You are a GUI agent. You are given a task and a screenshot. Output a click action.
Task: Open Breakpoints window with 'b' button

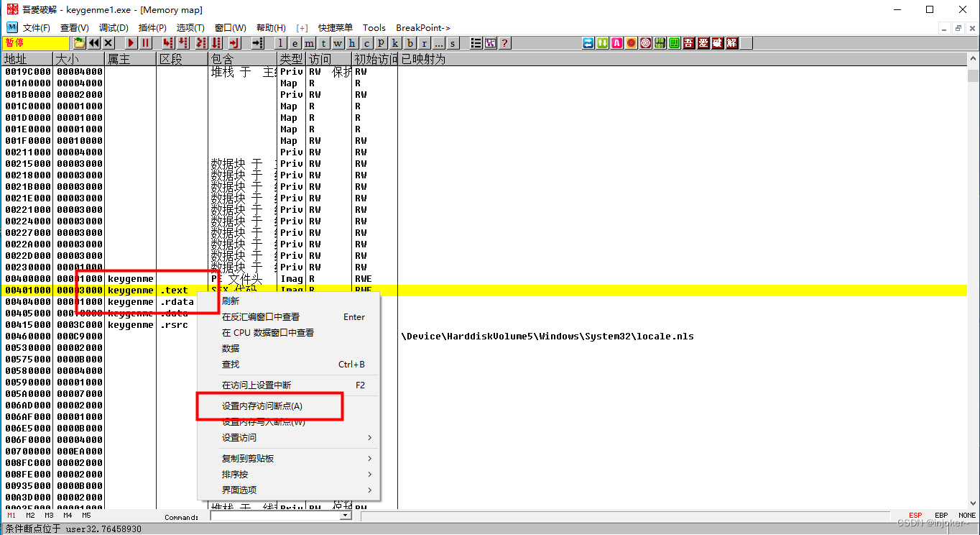[410, 43]
